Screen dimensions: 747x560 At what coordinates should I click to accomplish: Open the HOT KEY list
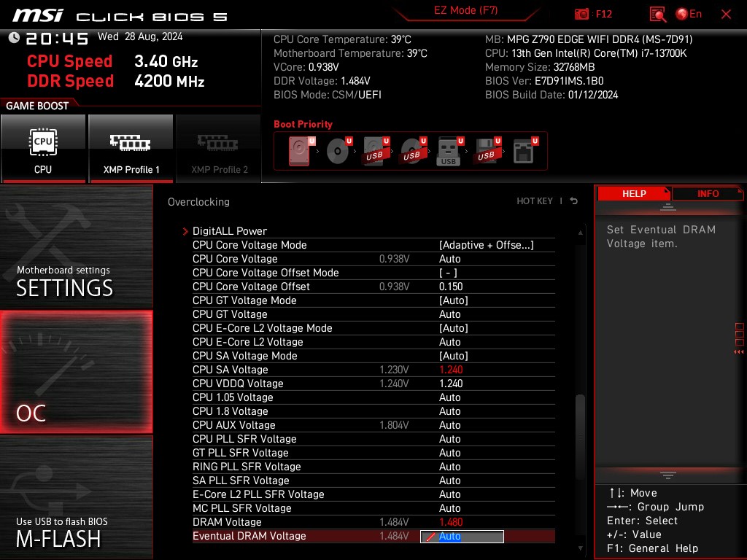pos(535,201)
